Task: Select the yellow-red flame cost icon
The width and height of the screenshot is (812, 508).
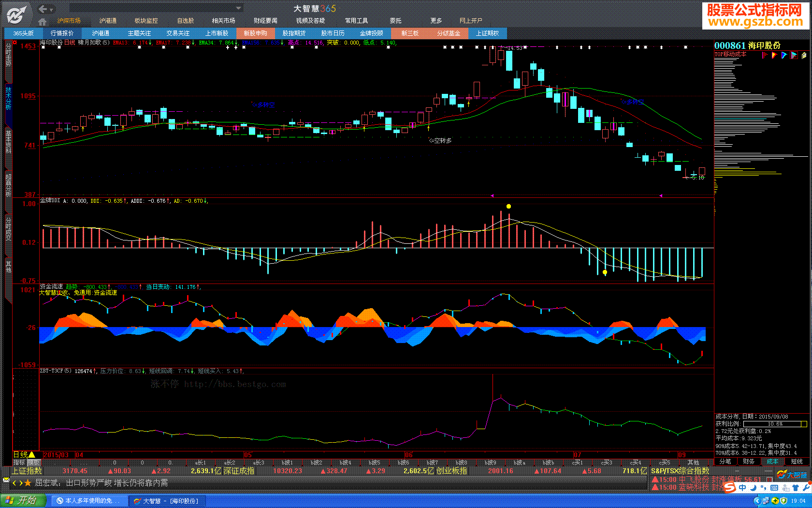Action: [774, 55]
